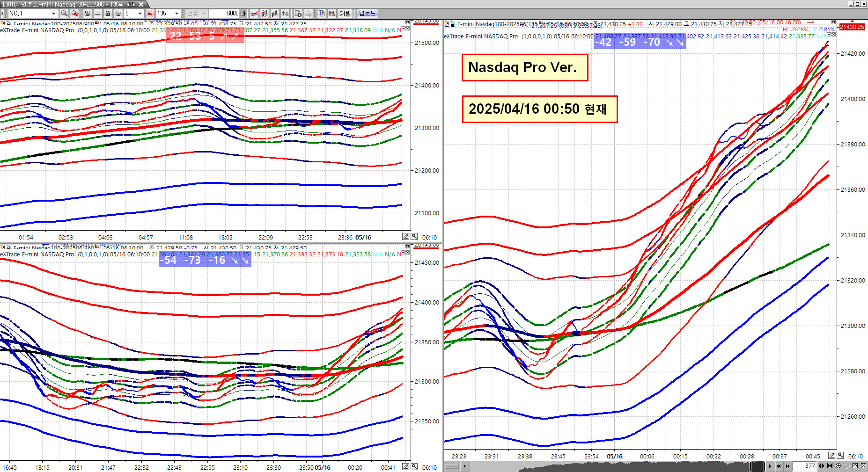Select the E-mini Nasdaq100 135틱 window tab
The width and height of the screenshot is (868, 472).
66,4
